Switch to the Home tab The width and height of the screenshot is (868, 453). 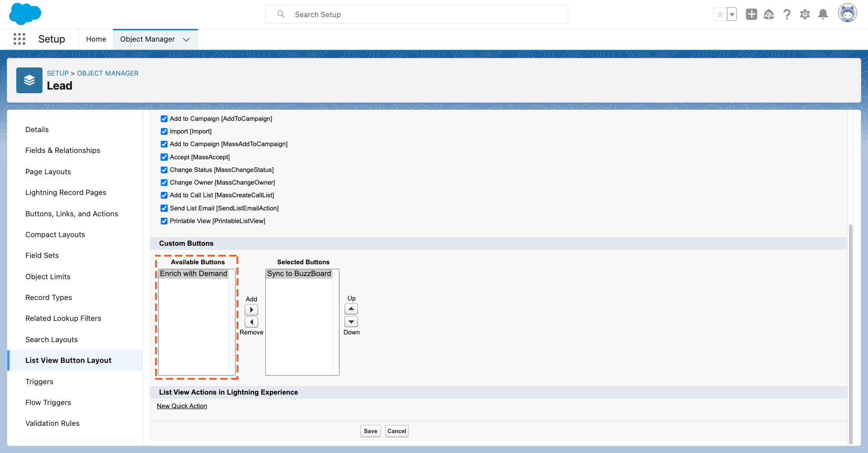[x=96, y=39]
